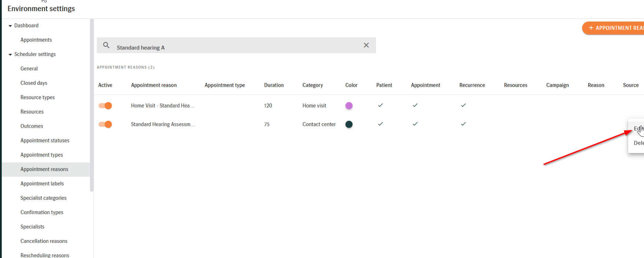Click Appointment checkmark in Standard Hearing Assessment row
The height and width of the screenshot is (258, 644).
pyautogui.click(x=415, y=124)
